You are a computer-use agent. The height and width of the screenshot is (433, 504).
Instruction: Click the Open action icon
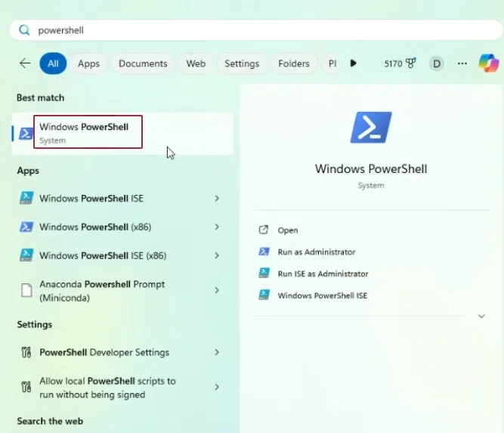[264, 230]
